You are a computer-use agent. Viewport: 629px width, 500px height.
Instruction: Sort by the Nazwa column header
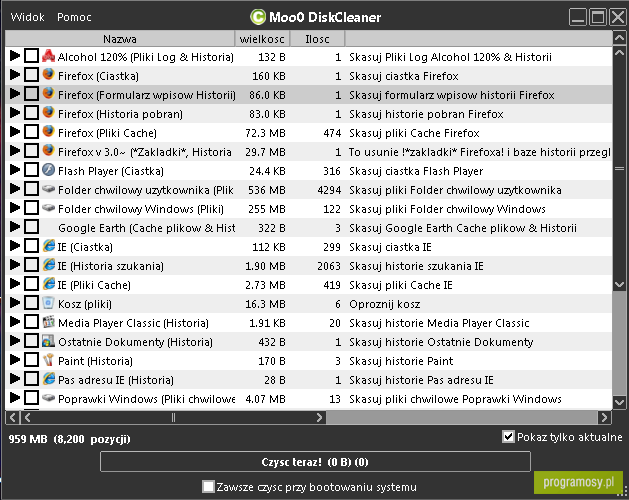pyautogui.click(x=120, y=39)
